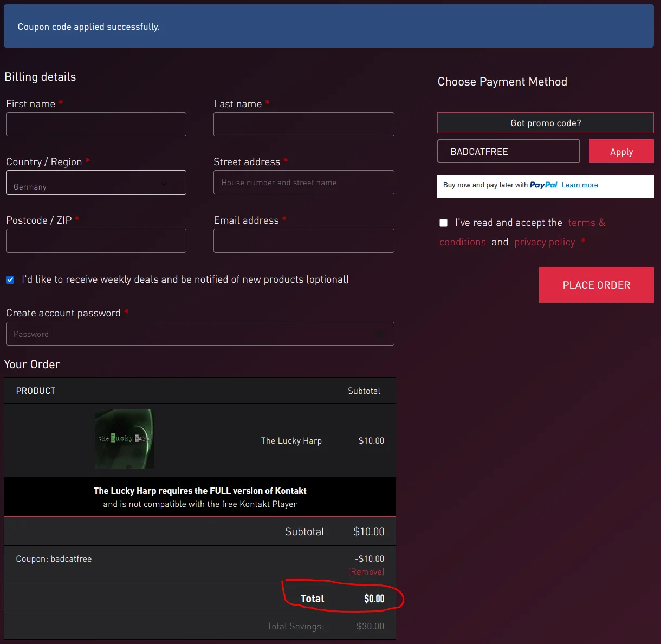Focus the First name field
The image size is (661, 644).
click(96, 124)
